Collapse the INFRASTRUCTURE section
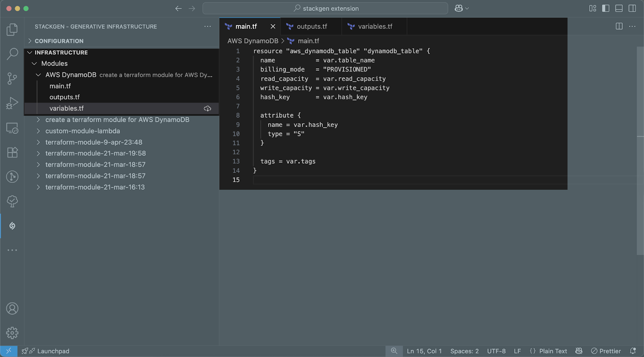The height and width of the screenshot is (357, 644). [122, 52]
